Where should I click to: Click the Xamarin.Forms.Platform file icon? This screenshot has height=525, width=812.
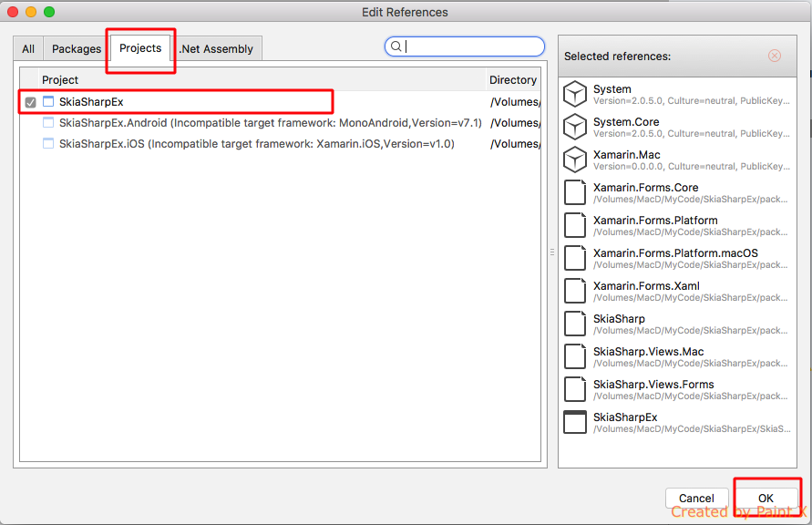click(575, 225)
